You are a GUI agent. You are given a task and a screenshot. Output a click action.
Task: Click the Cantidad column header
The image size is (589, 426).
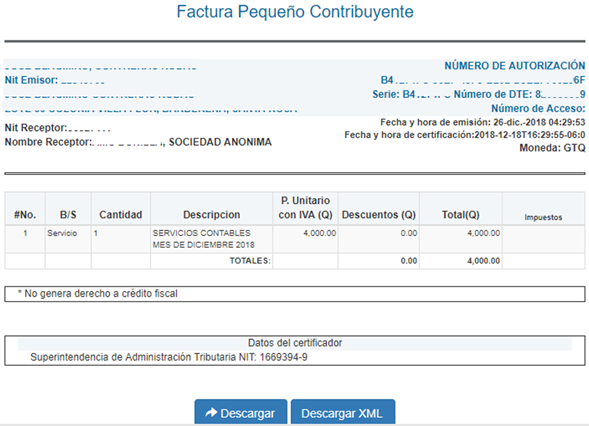click(x=121, y=215)
